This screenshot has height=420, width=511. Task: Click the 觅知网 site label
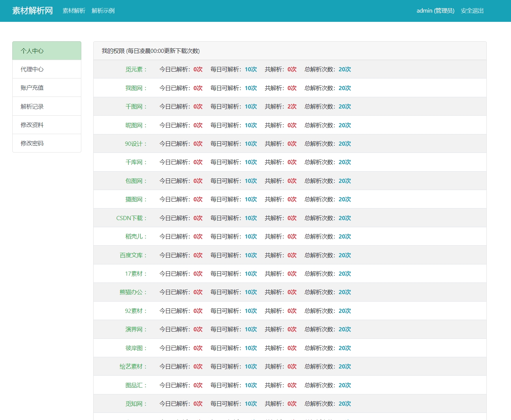(x=136, y=404)
